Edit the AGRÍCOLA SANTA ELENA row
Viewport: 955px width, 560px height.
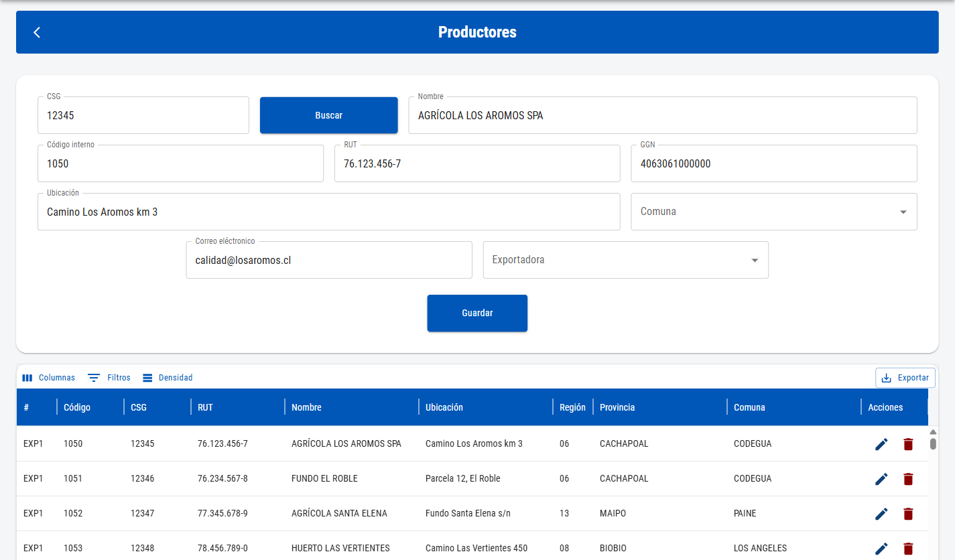coord(881,514)
